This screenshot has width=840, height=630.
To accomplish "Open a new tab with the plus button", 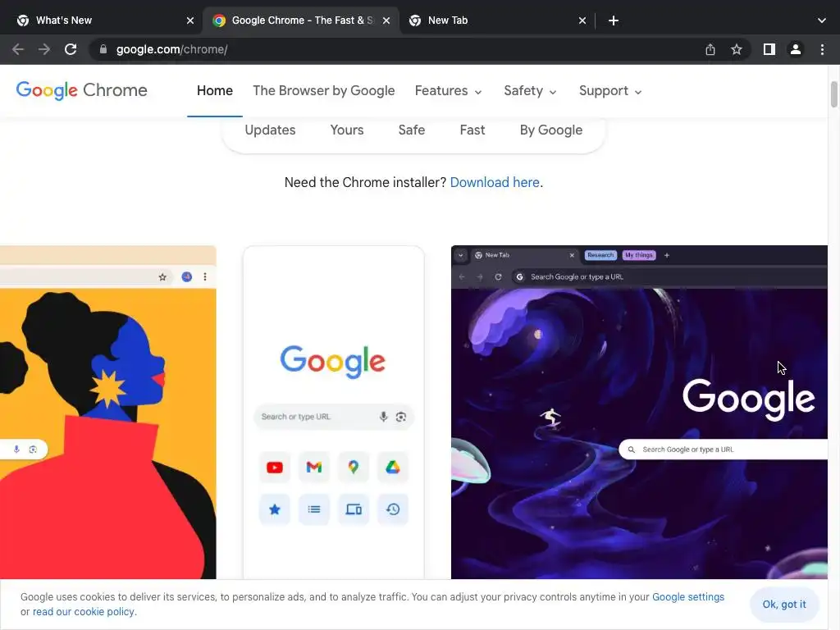I will pyautogui.click(x=614, y=21).
